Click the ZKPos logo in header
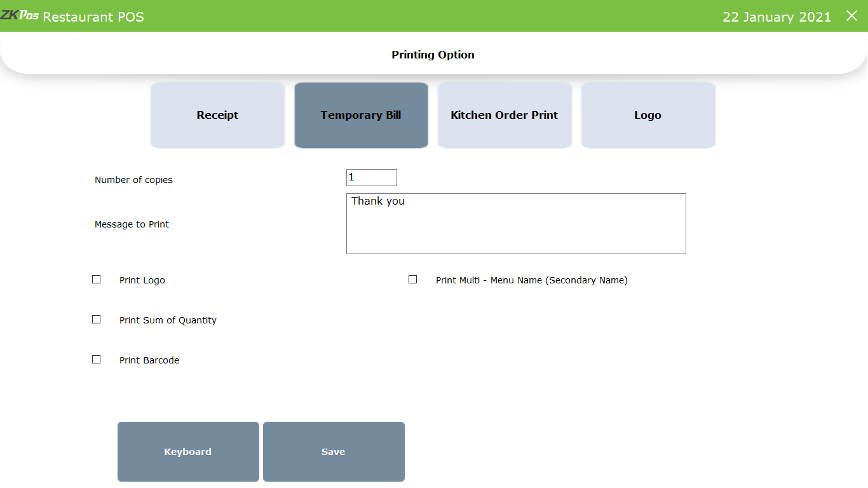 (20, 15)
